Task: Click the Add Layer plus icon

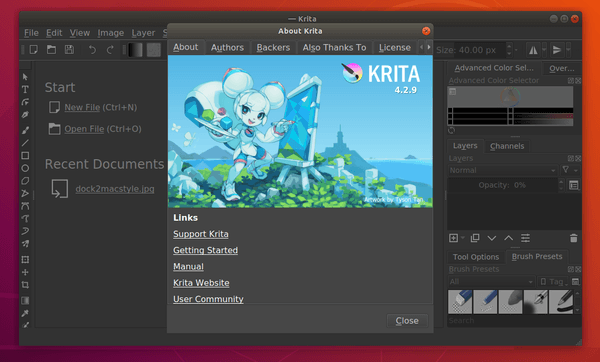Action: (x=453, y=238)
